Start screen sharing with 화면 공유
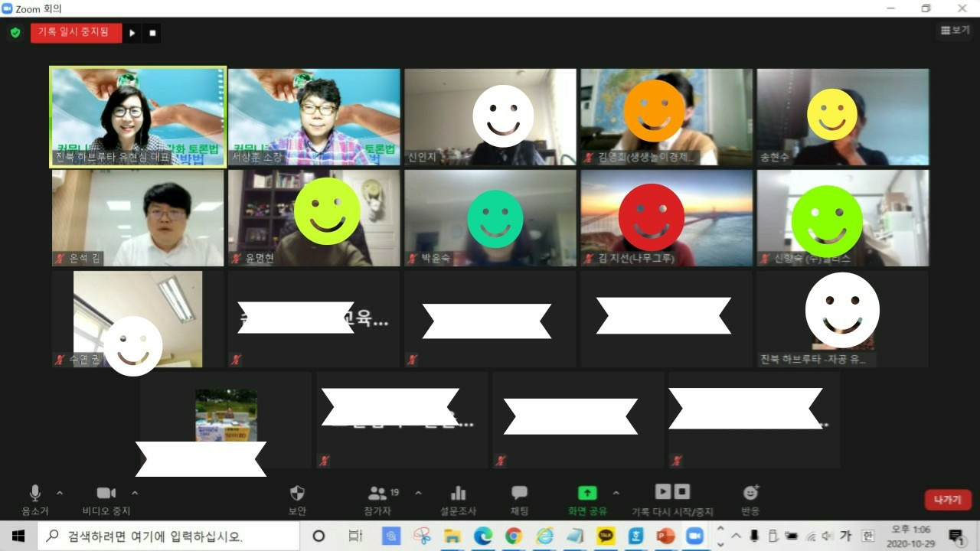 [587, 500]
